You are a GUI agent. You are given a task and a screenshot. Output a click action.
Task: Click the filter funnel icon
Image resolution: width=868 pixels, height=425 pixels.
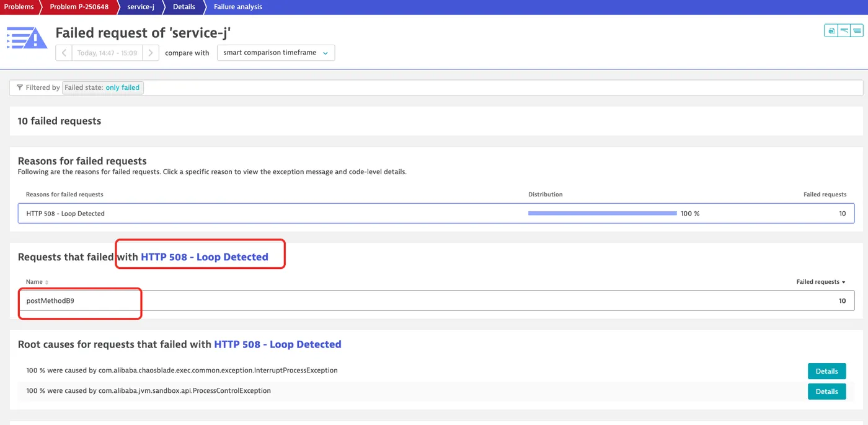click(20, 87)
